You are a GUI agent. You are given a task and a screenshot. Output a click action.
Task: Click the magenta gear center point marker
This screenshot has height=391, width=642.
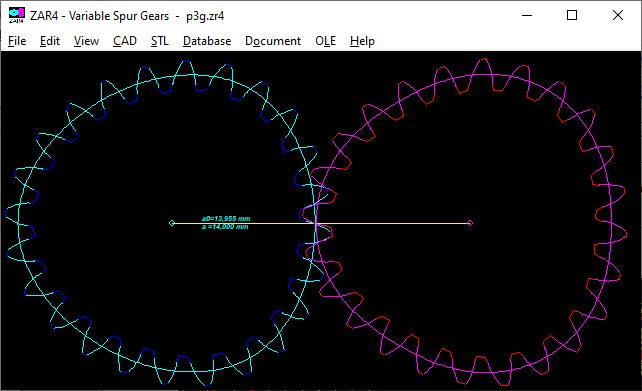click(x=470, y=223)
